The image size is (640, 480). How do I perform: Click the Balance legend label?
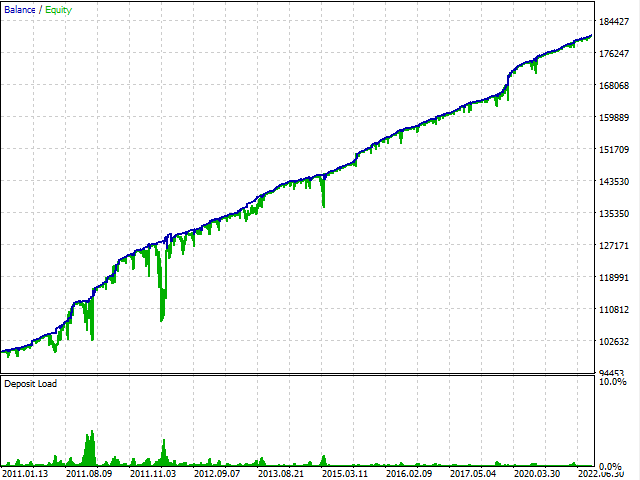click(x=20, y=10)
